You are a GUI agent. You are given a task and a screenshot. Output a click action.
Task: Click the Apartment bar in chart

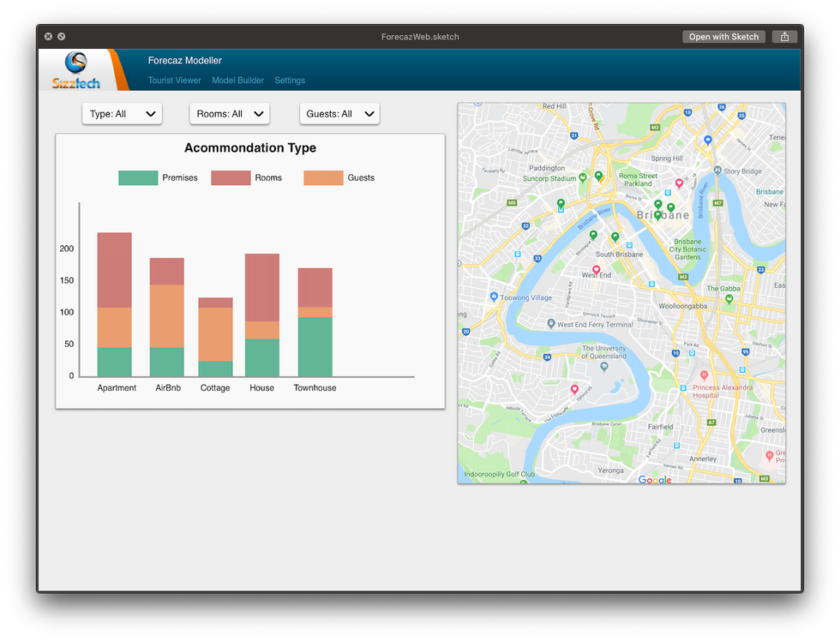[115, 304]
